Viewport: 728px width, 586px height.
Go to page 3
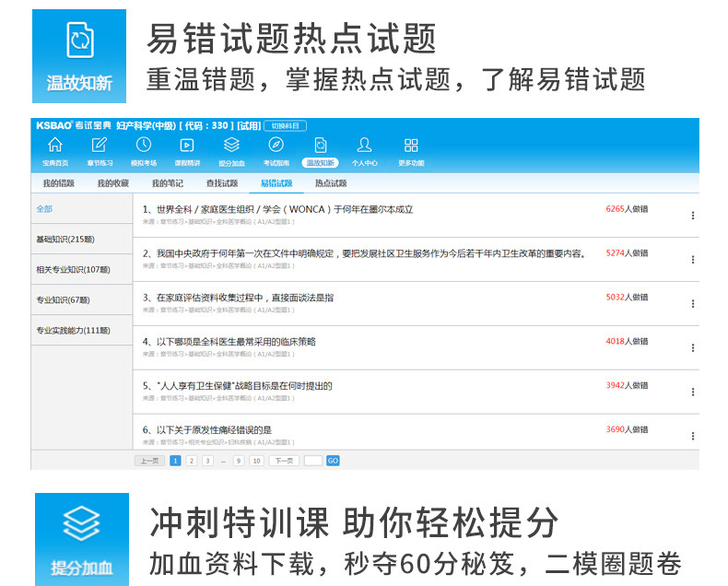(x=207, y=461)
